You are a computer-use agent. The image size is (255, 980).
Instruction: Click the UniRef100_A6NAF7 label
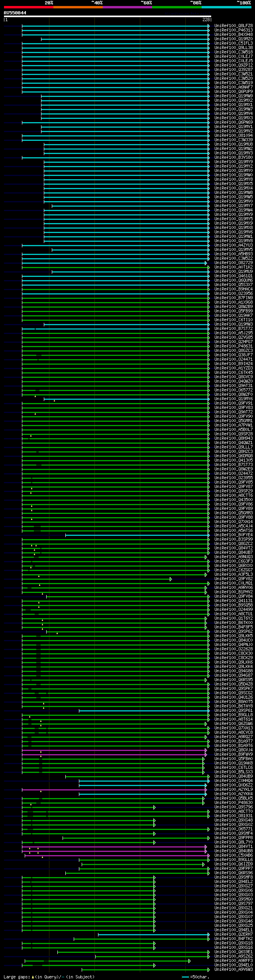[x=233, y=87]
